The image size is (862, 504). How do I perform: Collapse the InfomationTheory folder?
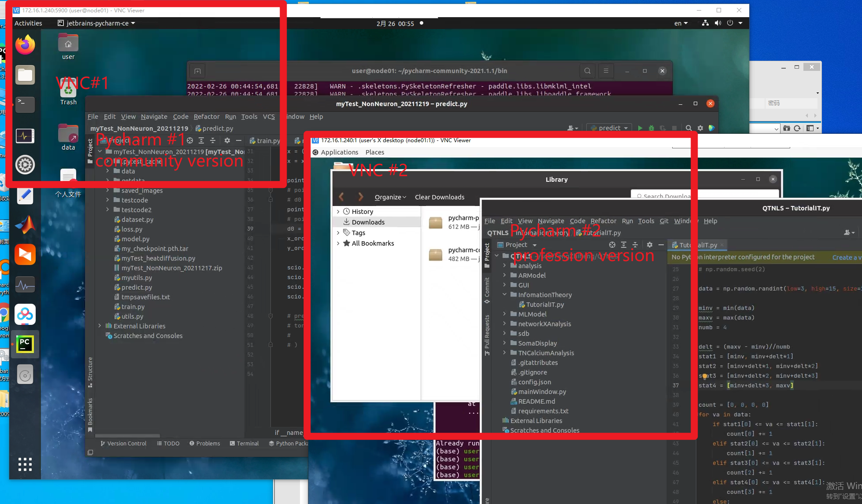505,295
